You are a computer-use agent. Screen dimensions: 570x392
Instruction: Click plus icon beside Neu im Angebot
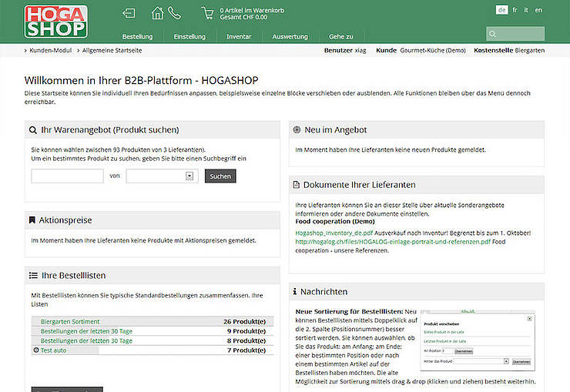tap(297, 129)
